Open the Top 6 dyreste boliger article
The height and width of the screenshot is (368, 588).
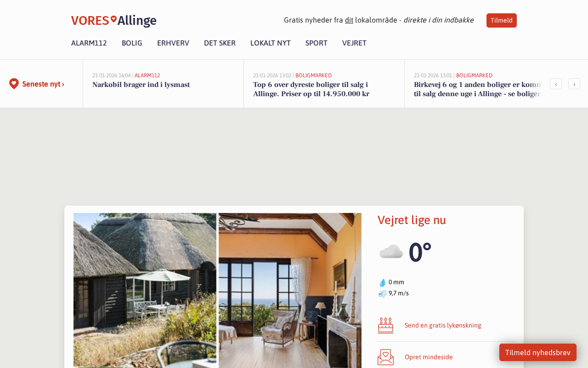pos(311,89)
